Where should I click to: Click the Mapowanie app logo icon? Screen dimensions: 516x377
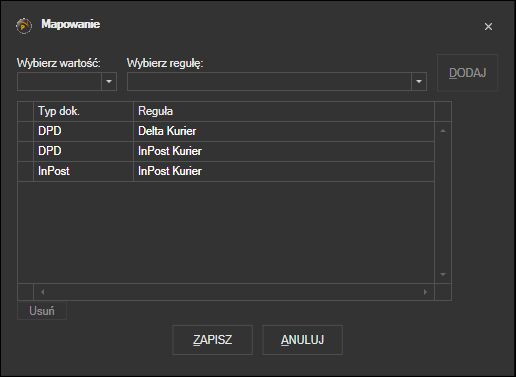pos(24,26)
